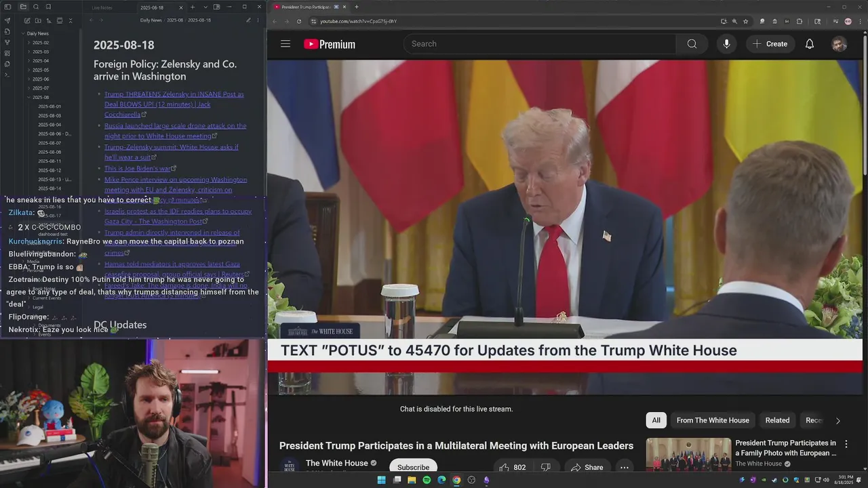Open the Obsidian search magnifier icon

click(36, 7)
